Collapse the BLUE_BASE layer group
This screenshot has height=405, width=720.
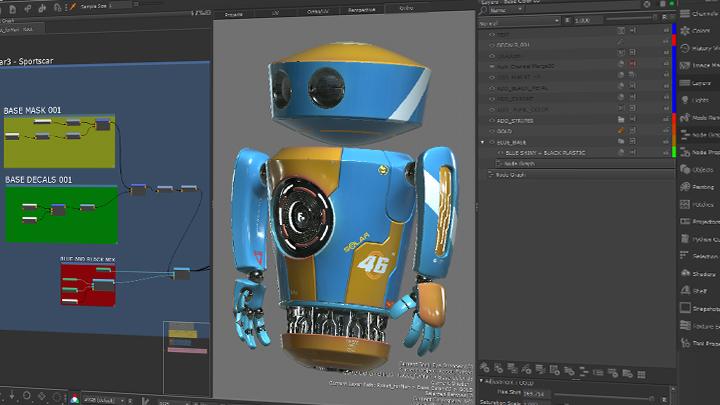coord(483,142)
